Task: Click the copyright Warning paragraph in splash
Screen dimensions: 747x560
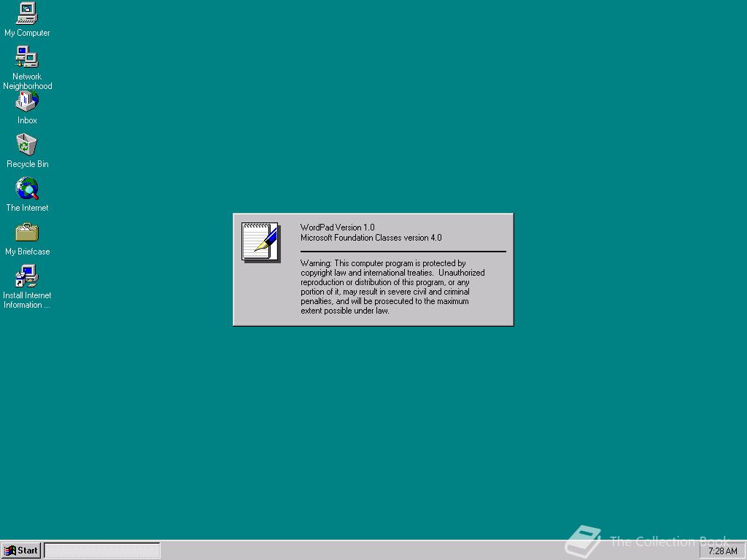Action: point(392,287)
